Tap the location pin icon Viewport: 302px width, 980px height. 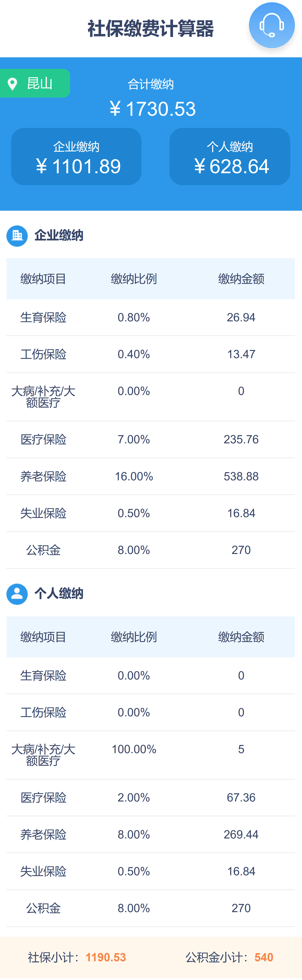click(12, 84)
